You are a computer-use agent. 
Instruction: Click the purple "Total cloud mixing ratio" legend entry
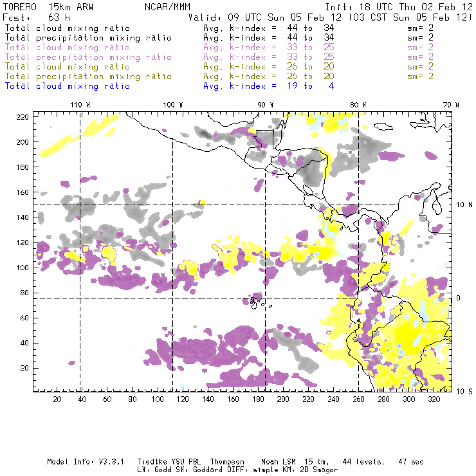68,48
